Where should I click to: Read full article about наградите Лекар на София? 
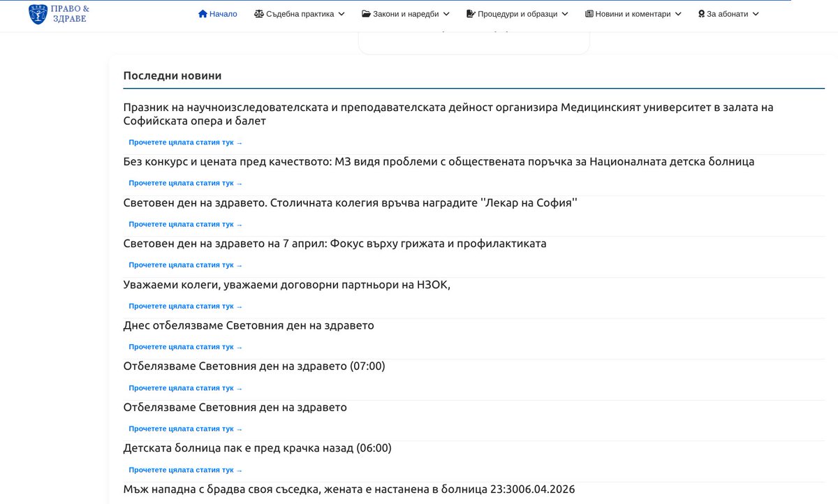pos(185,225)
